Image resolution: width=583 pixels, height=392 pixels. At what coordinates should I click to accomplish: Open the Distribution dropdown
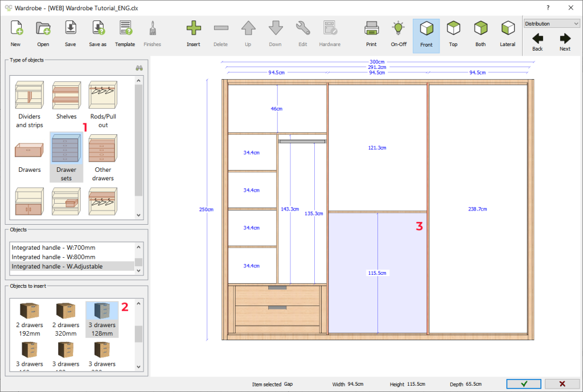551,23
